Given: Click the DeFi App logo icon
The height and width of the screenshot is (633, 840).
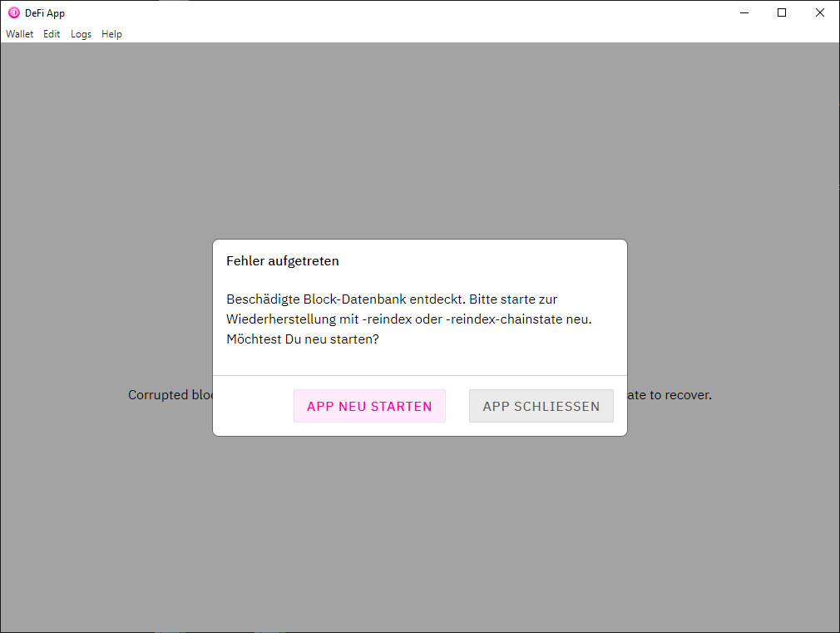Looking at the screenshot, I should tap(14, 12).
